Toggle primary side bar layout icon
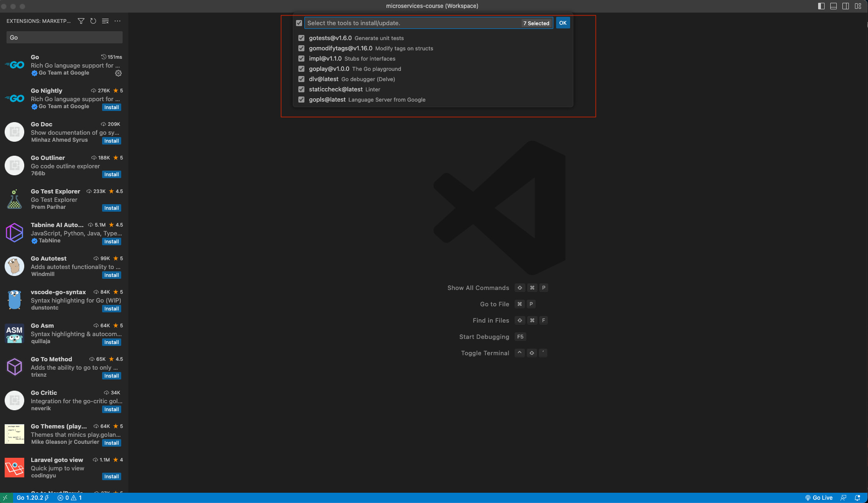This screenshot has width=868, height=503. click(821, 6)
